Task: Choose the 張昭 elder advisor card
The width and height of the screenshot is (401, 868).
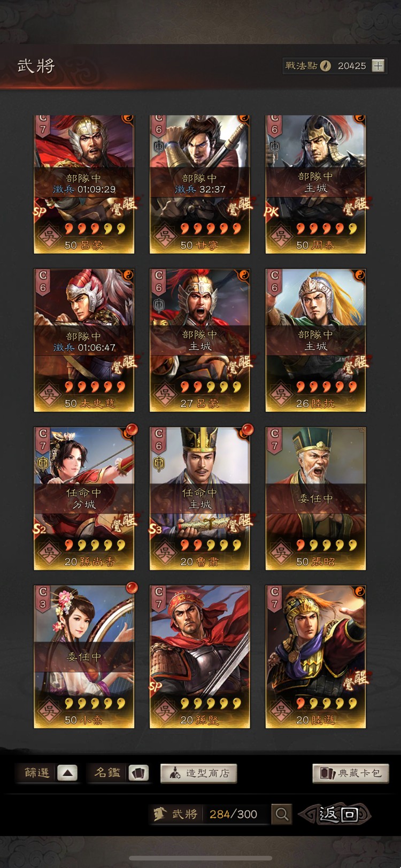Action: 315,498
